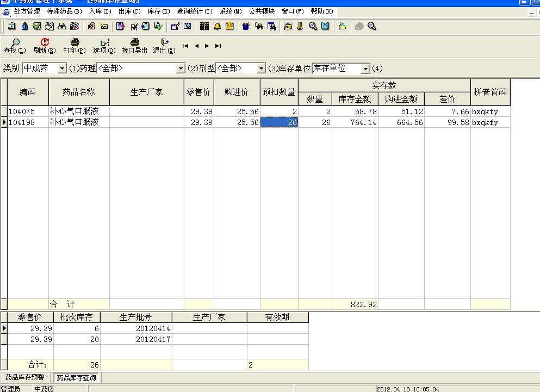Click the calendar with pencil toolbar icon
The width and height of the screenshot is (540, 392).
pyautogui.click(x=175, y=26)
